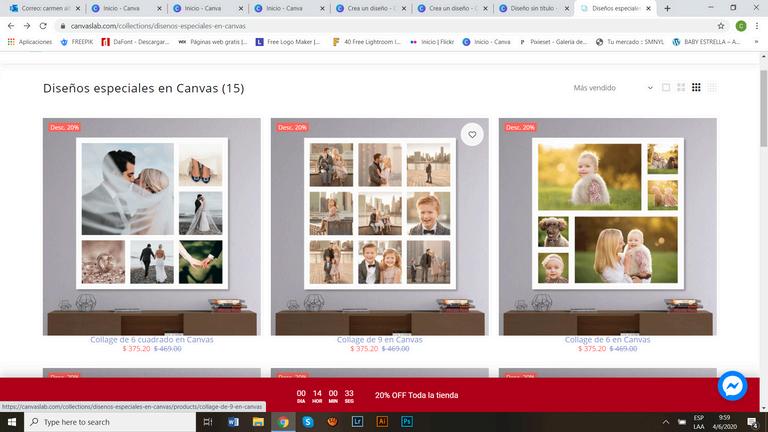This screenshot has height=432, width=768.
Task: Open File Explorer from taskbar
Action: click(258, 422)
